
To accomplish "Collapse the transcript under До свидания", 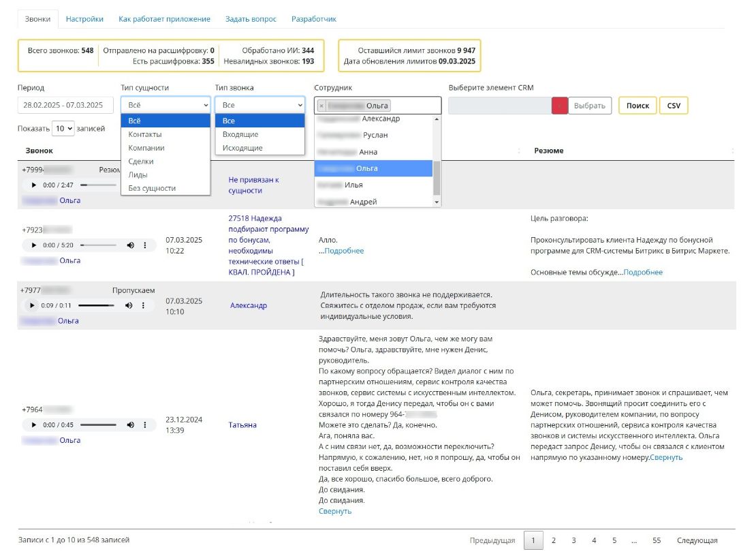I will [335, 512].
